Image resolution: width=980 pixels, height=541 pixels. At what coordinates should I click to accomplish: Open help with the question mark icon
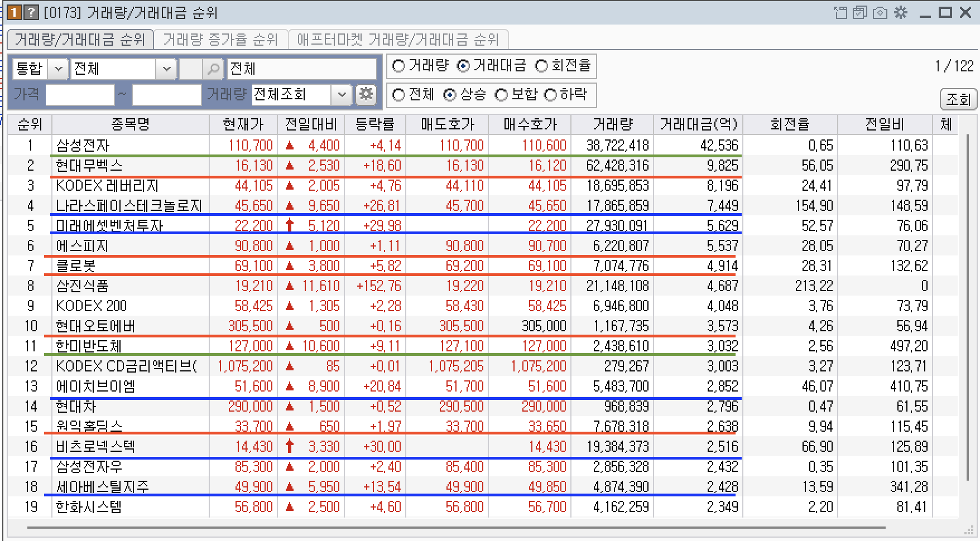31,12
